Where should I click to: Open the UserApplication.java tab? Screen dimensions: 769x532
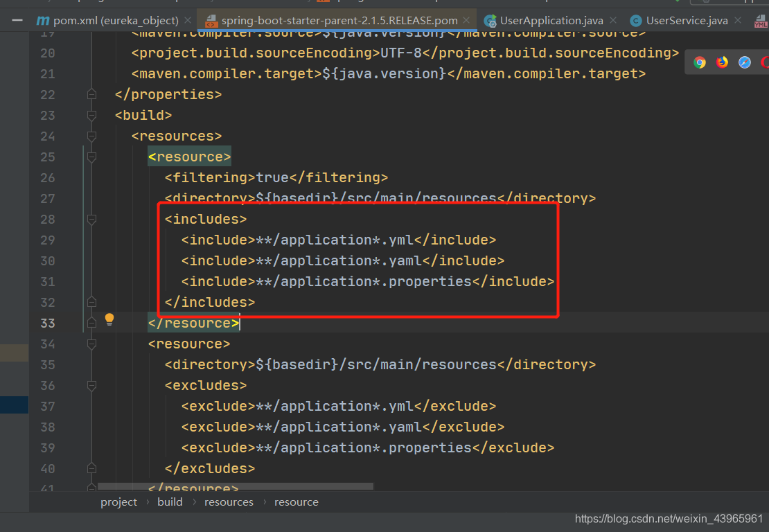tap(551, 21)
